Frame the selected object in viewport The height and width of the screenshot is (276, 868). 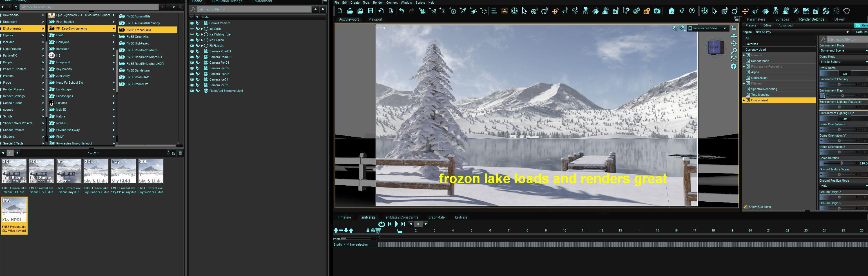click(x=733, y=59)
